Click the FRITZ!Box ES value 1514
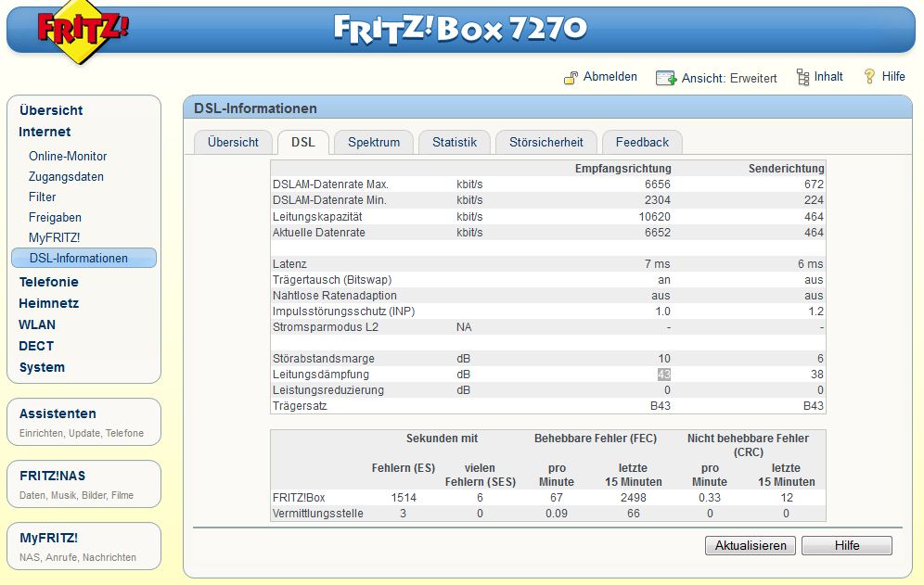The width and height of the screenshot is (924, 585). point(404,498)
